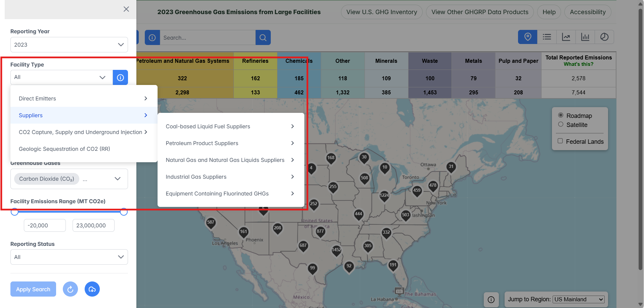The image size is (644, 308).
Task: Switch to list view icon
Action: [x=547, y=37]
